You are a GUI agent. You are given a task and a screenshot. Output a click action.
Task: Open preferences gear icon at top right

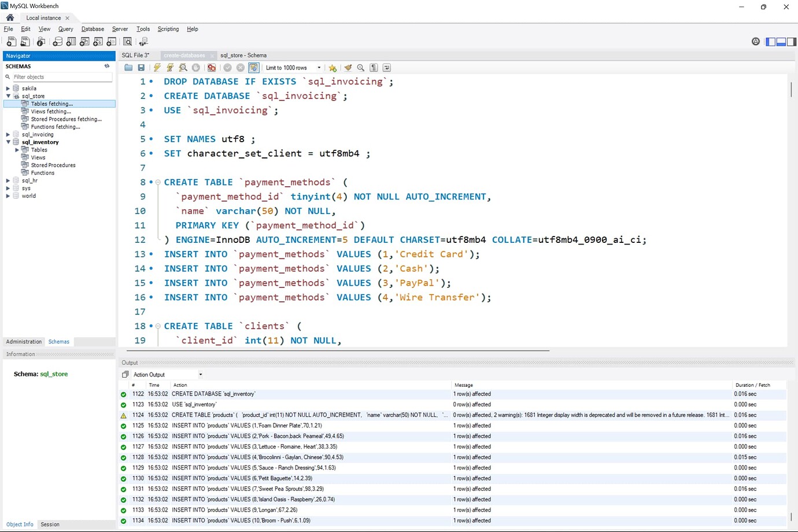click(x=756, y=42)
